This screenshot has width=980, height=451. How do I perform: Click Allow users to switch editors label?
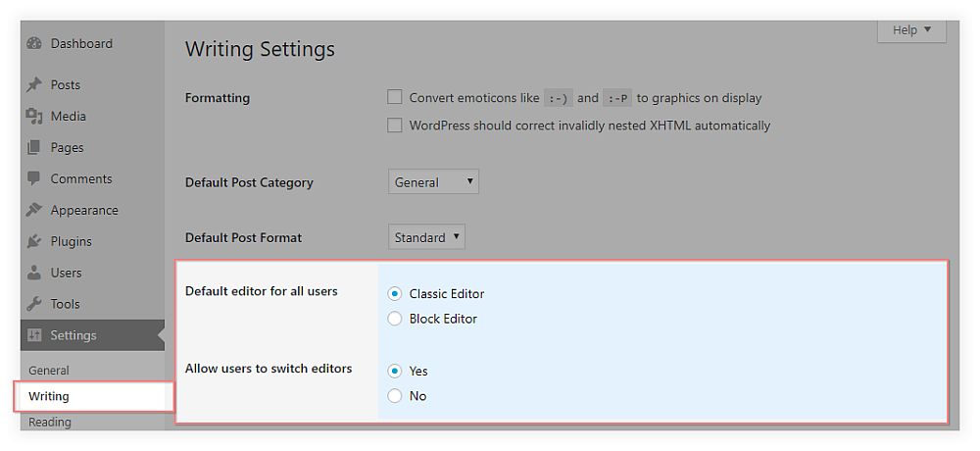tap(269, 369)
